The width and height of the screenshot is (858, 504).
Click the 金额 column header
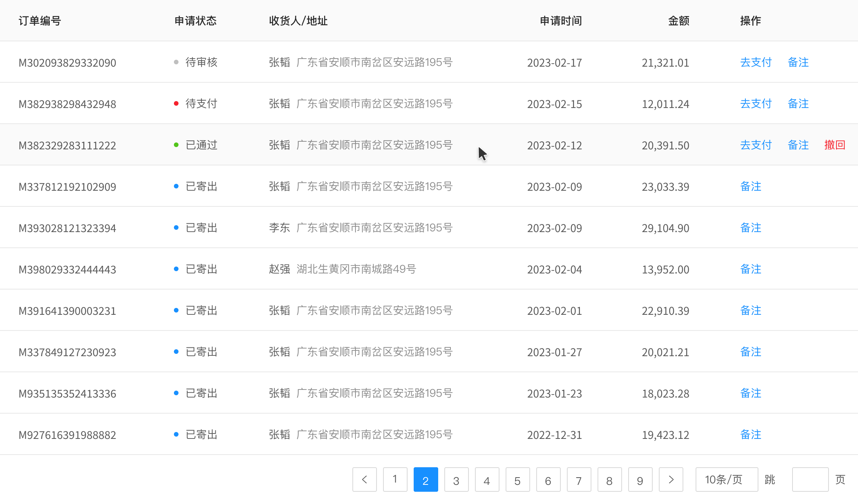point(678,21)
